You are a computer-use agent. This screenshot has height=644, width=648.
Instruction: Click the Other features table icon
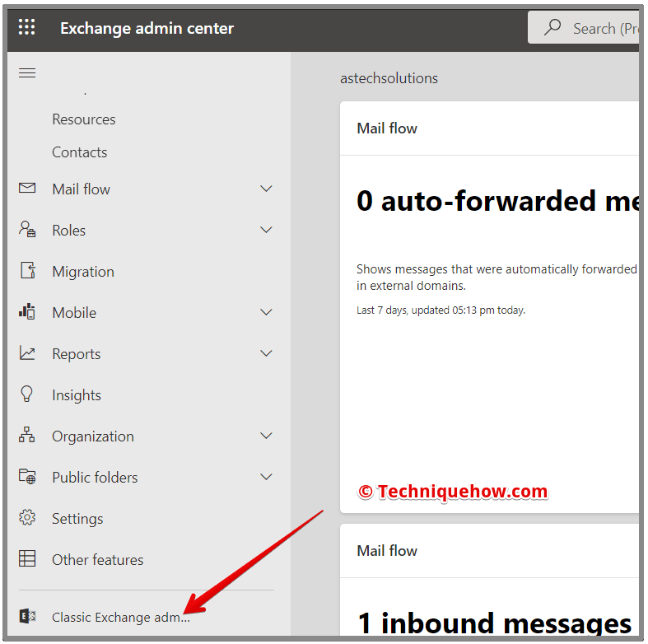click(x=27, y=558)
